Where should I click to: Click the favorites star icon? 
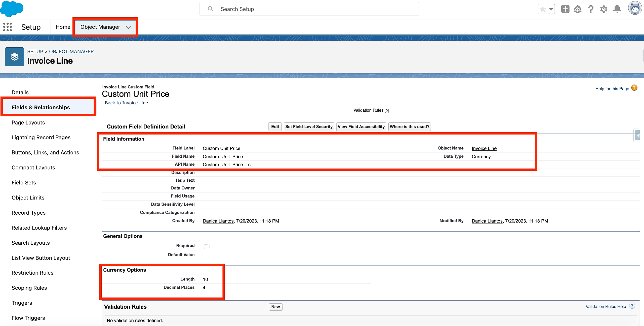click(x=543, y=9)
